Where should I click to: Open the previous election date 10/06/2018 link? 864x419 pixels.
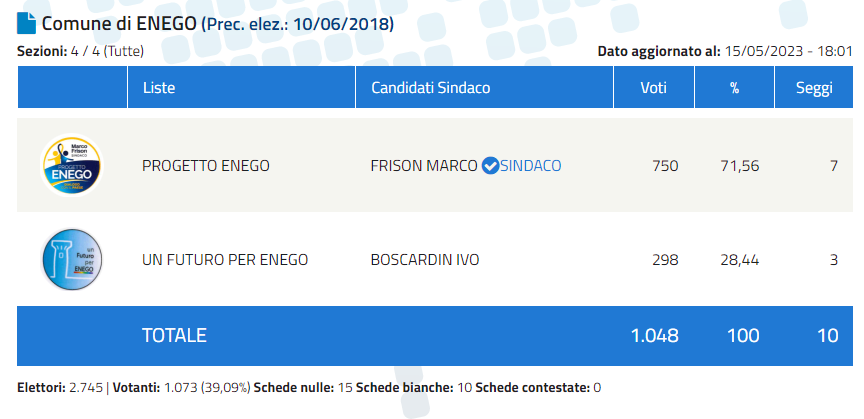(343, 25)
